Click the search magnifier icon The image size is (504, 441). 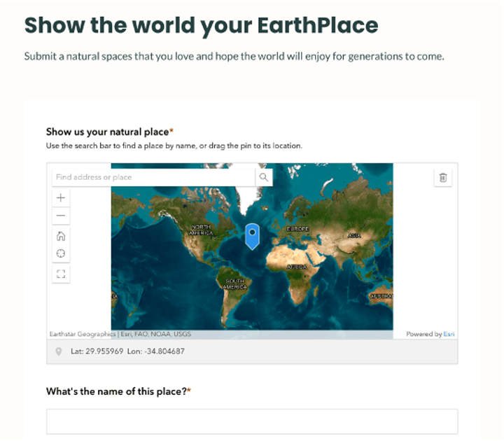click(x=263, y=177)
